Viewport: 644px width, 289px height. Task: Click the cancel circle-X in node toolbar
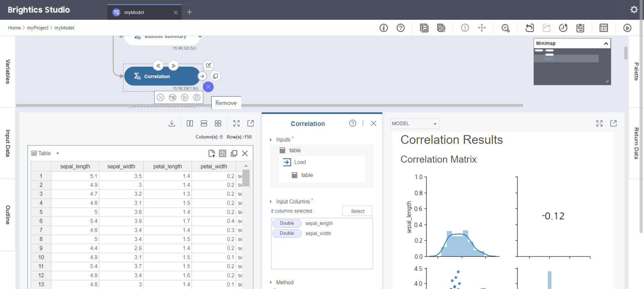[161, 97]
